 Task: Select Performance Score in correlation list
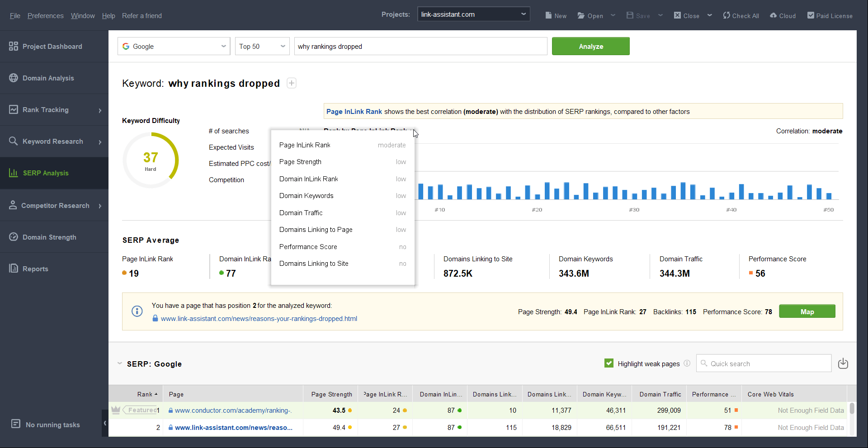pos(343,247)
